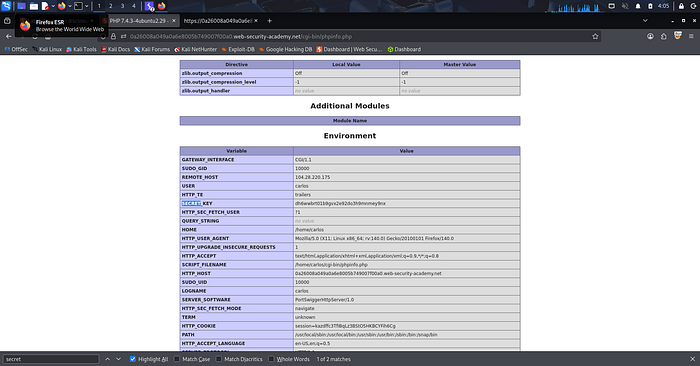Open the display settings tray icon

(612, 6)
